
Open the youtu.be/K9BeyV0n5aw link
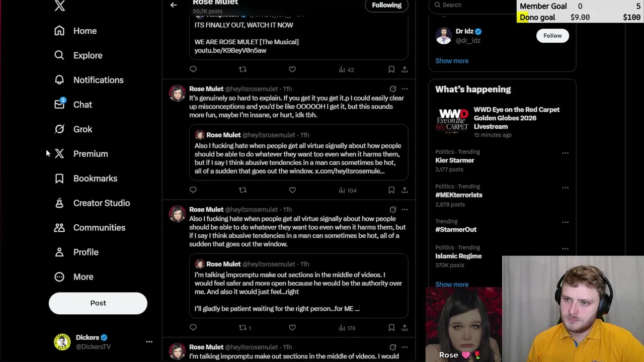point(230,50)
